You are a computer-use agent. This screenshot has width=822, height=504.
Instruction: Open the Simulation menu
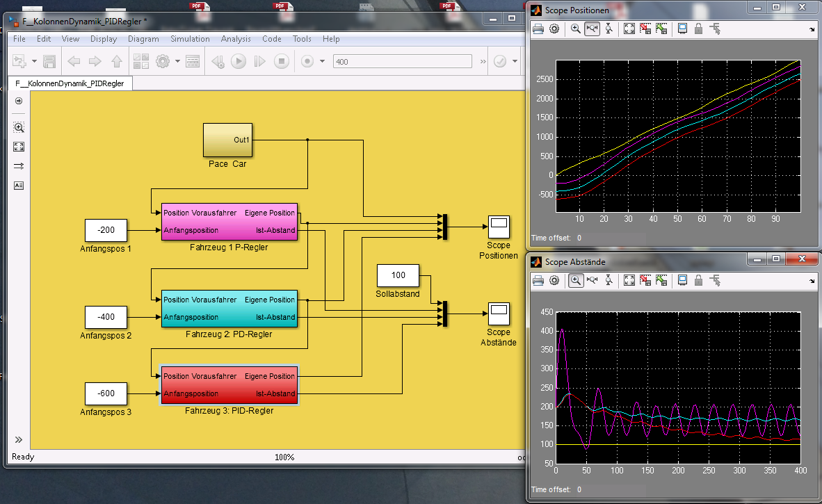pyautogui.click(x=190, y=39)
